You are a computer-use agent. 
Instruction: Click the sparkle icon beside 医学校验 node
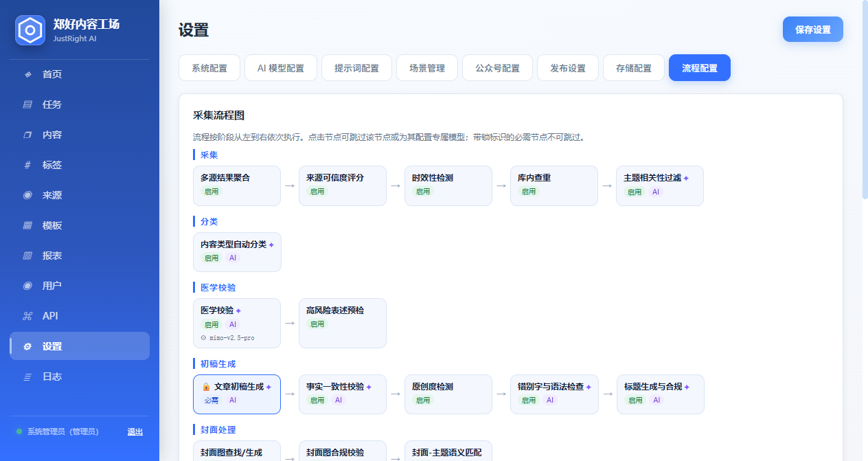(238, 311)
